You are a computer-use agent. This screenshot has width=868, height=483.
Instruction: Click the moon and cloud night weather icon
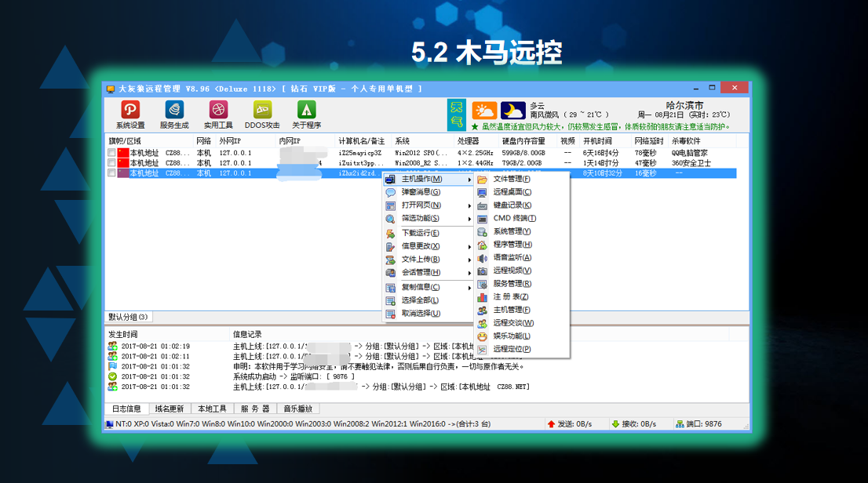point(512,111)
